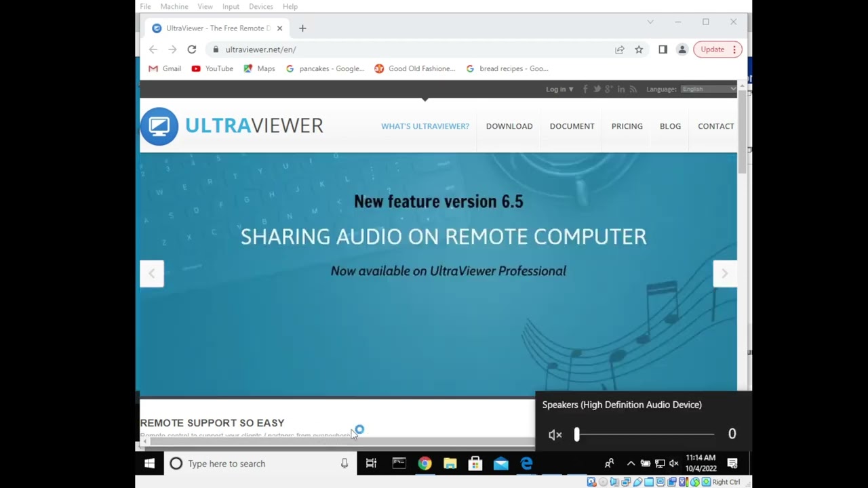
Task: Open the VirtualBox Input menu
Action: click(x=231, y=6)
